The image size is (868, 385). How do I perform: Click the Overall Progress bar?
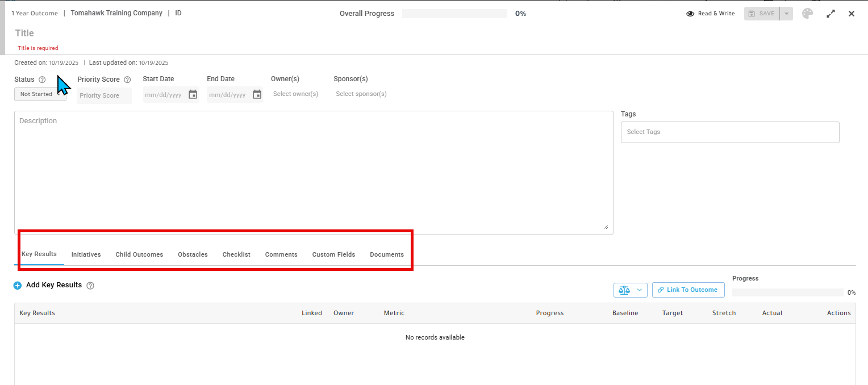454,14
